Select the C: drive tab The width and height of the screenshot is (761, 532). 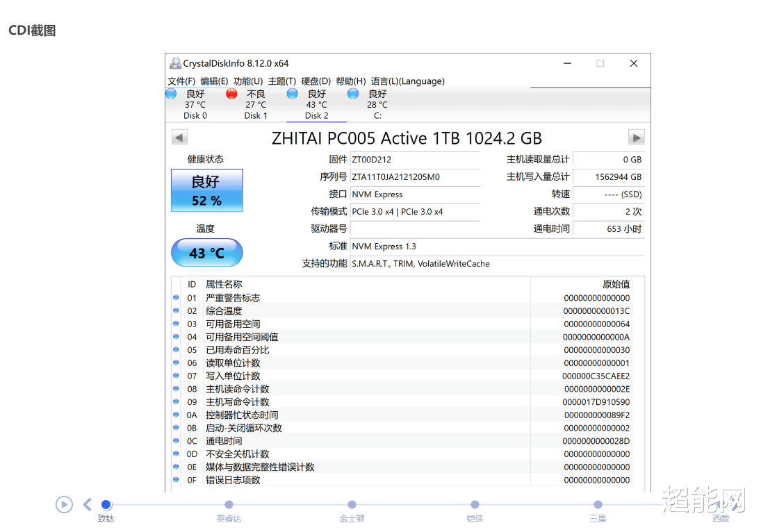point(377,104)
